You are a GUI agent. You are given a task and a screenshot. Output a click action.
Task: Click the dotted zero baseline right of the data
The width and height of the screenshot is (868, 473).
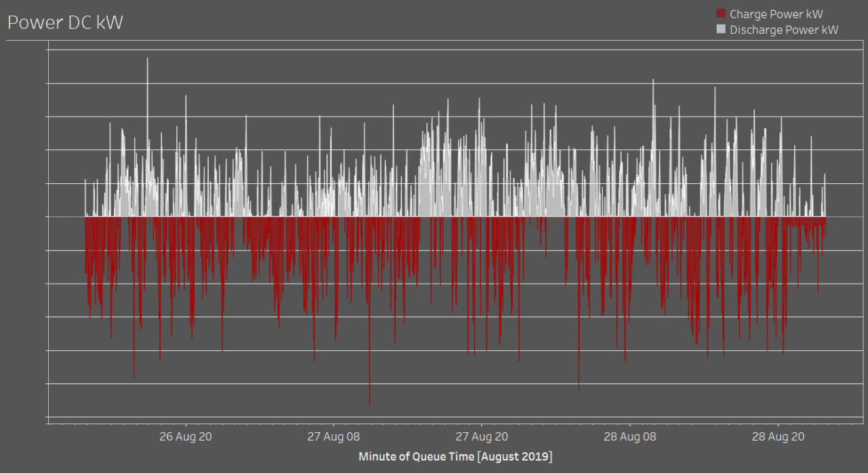844,217
